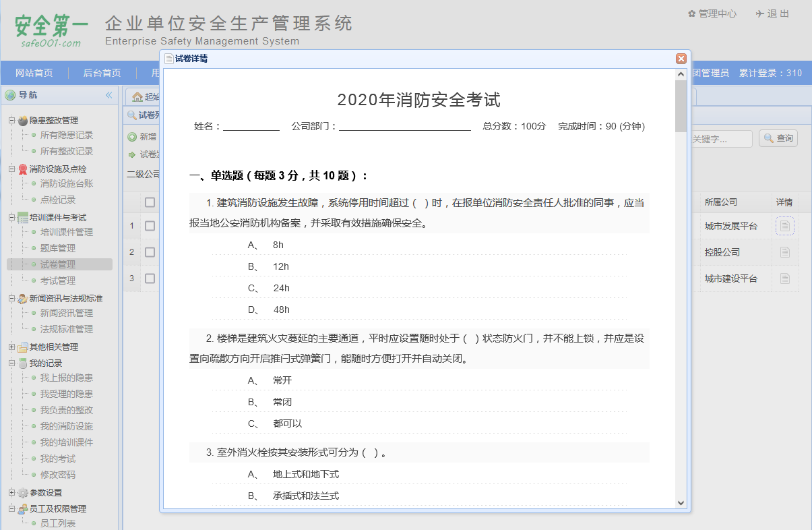Screen dimensions: 812x530
Task: Click the dialog scrollbar down arrow
Action: 681,503
